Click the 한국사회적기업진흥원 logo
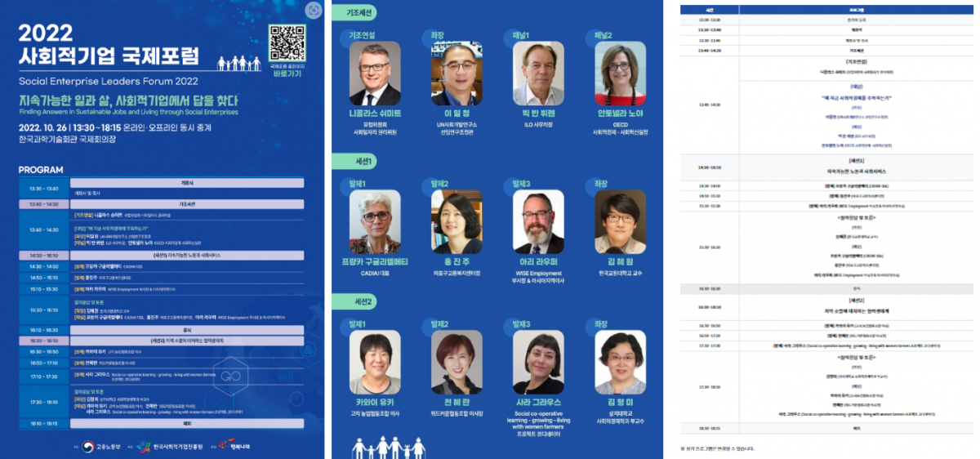This screenshot has height=459, width=980. click(x=170, y=446)
